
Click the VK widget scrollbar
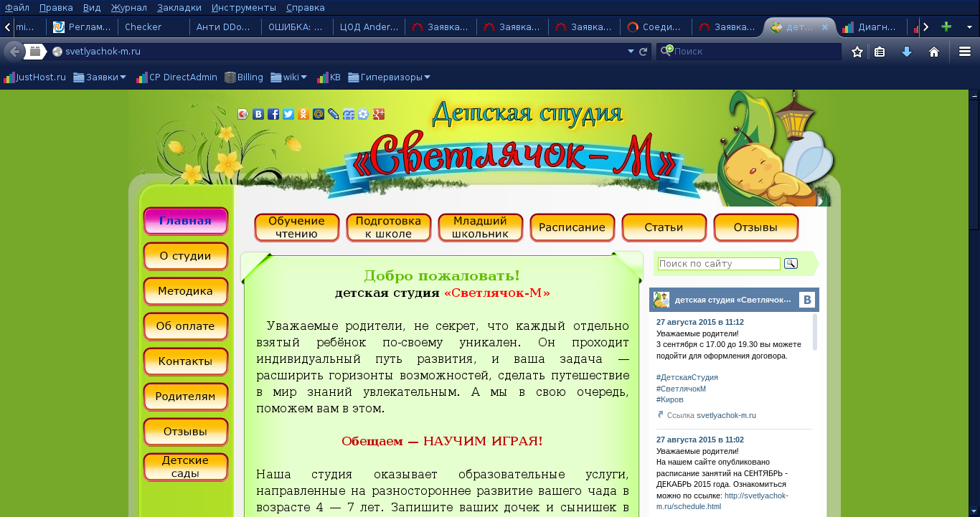pos(815,332)
